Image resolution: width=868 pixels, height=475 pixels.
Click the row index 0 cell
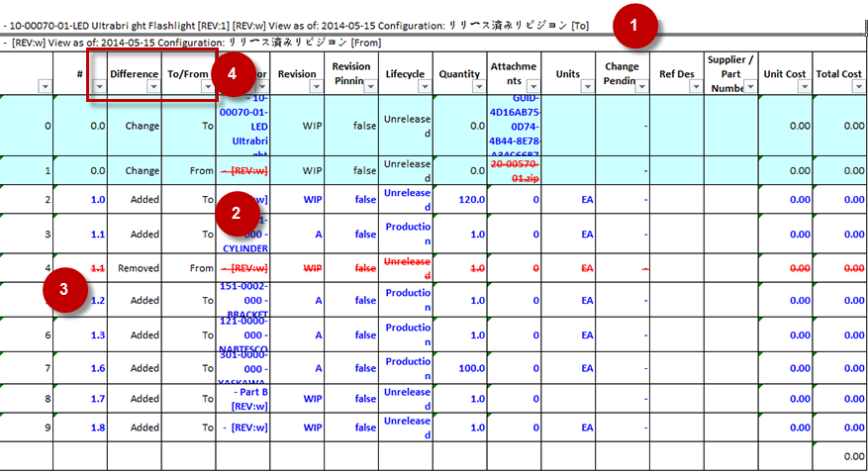tap(27, 126)
